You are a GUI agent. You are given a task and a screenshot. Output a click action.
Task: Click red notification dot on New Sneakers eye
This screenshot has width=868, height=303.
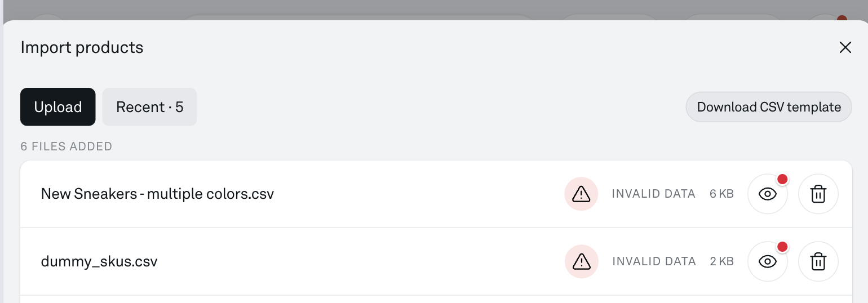coord(782,180)
